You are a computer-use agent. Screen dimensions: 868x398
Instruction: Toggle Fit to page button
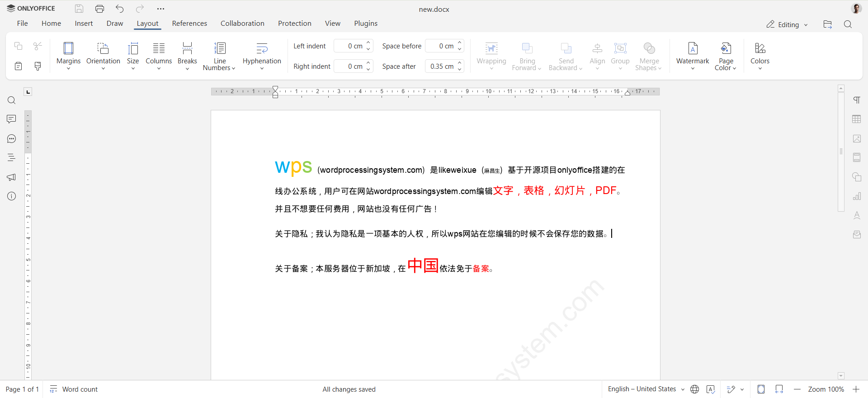761,389
